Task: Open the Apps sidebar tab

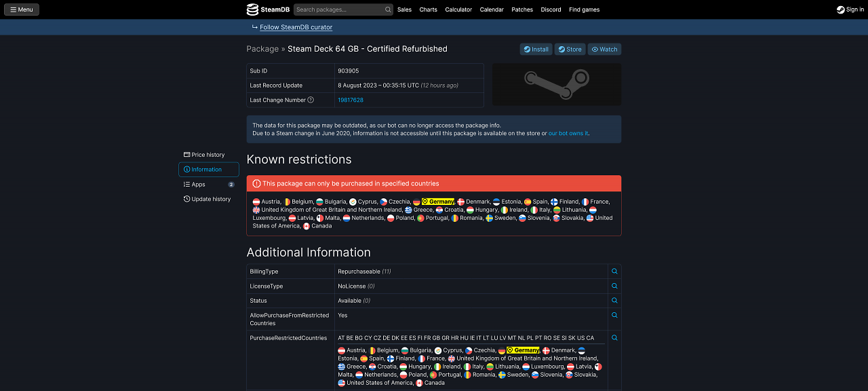Action: coord(209,185)
